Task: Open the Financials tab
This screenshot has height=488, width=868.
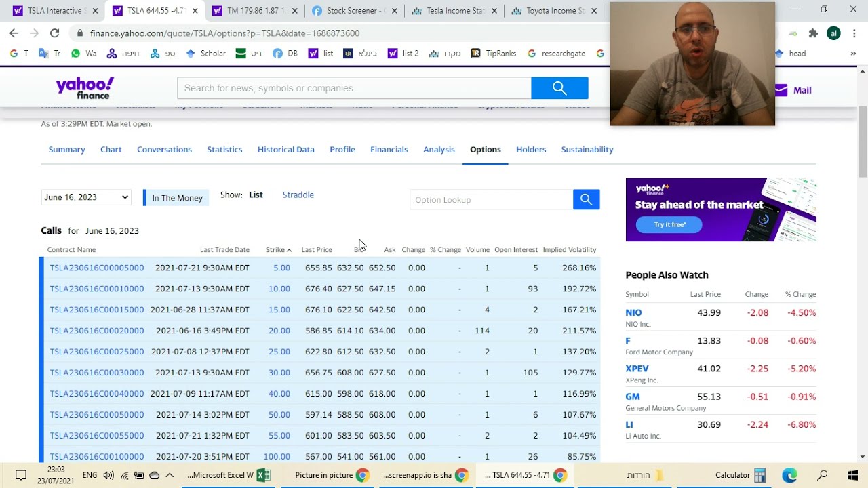Action: (389, 150)
